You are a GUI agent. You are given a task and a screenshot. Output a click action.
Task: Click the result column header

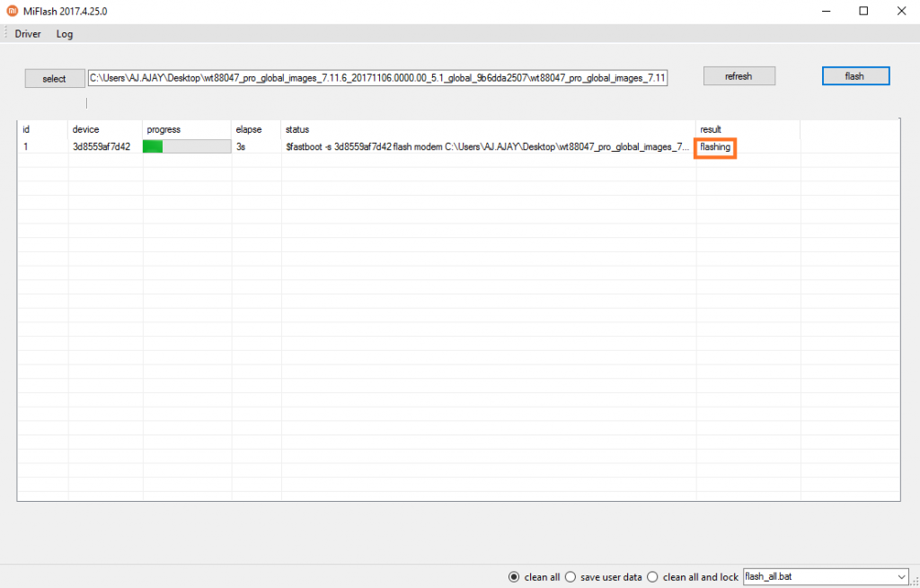pos(748,129)
